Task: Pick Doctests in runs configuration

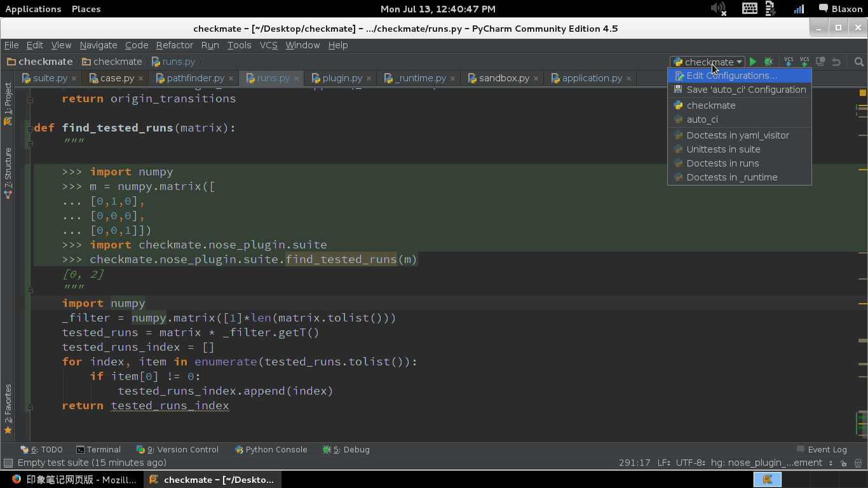Action: 740,163
